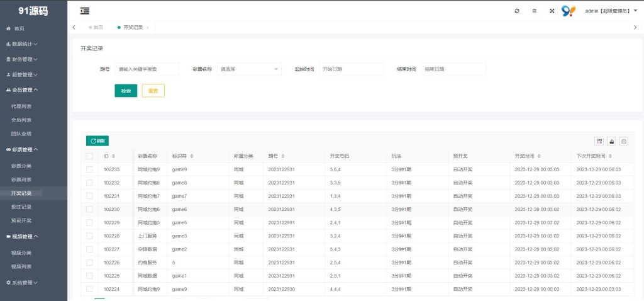Toggle fullscreen with the expand icon

[x=552, y=11]
